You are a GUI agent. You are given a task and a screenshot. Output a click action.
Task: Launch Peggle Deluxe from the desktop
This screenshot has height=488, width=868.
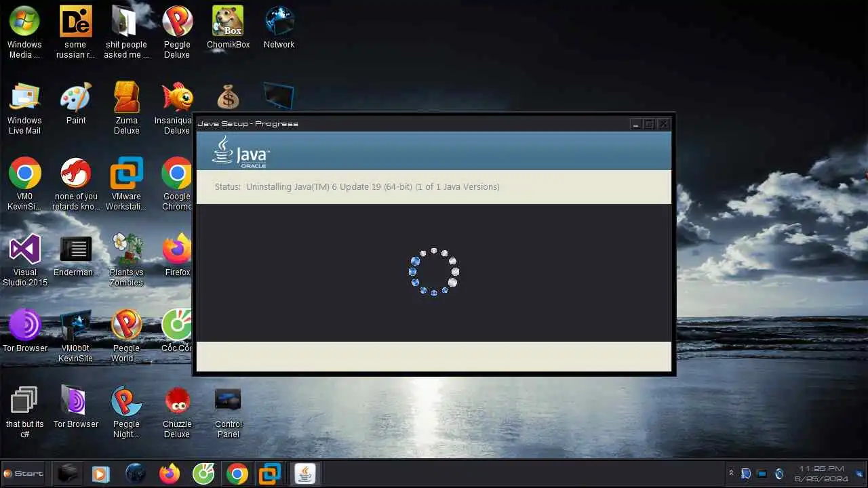pos(177,32)
